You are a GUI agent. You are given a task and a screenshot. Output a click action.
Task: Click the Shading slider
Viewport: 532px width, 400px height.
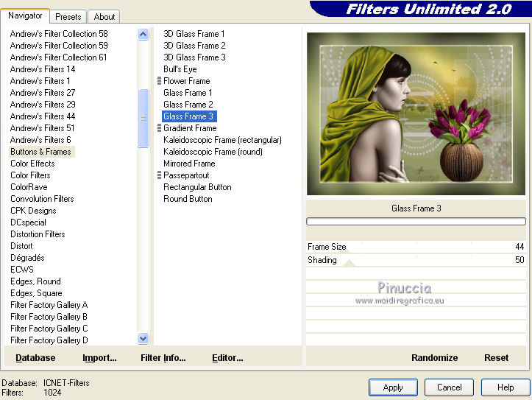point(416,260)
